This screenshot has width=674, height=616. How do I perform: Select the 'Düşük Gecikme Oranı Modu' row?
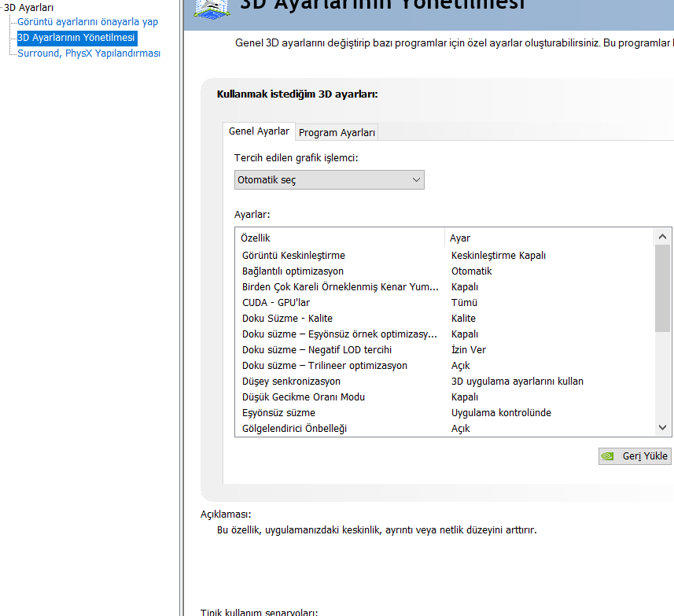click(x=445, y=397)
